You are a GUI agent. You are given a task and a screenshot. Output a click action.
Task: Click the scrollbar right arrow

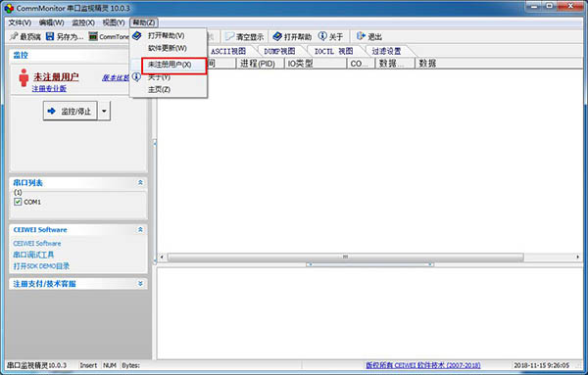click(x=577, y=257)
